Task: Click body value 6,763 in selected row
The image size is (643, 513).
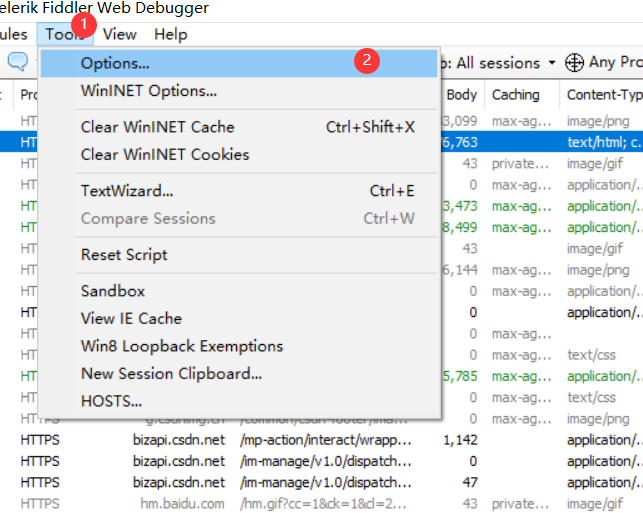Action: pyautogui.click(x=460, y=142)
